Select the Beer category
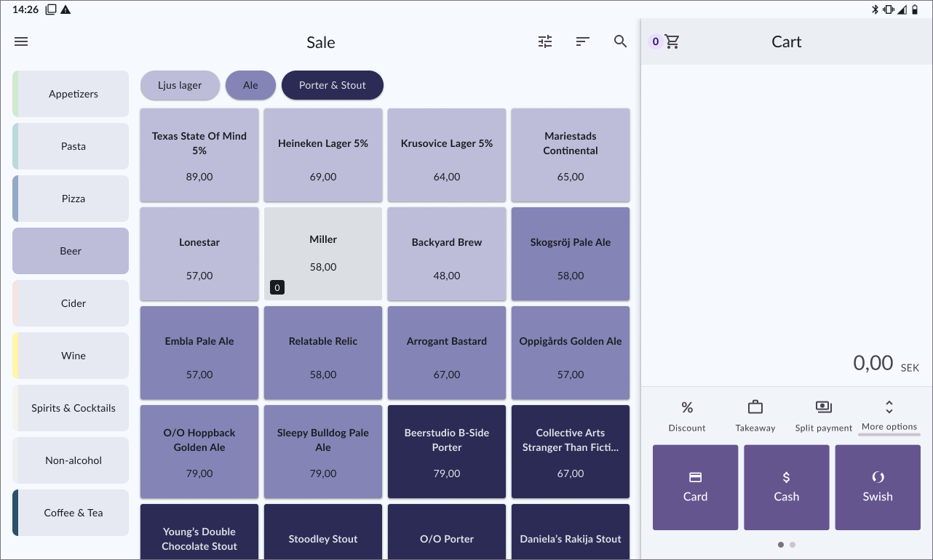 click(71, 251)
